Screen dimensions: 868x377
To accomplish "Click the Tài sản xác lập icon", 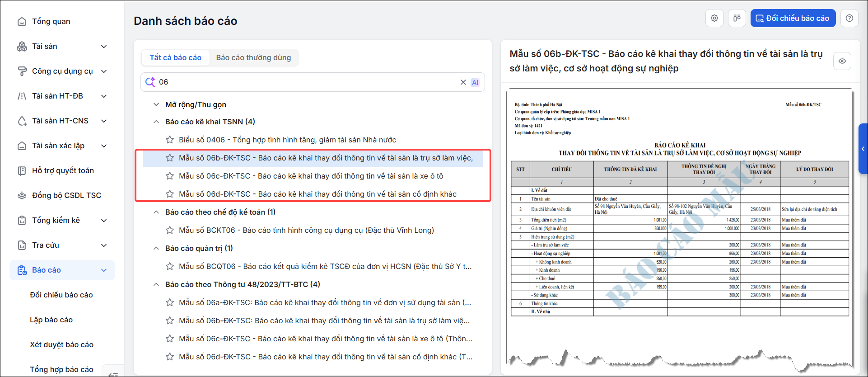I will (x=22, y=146).
